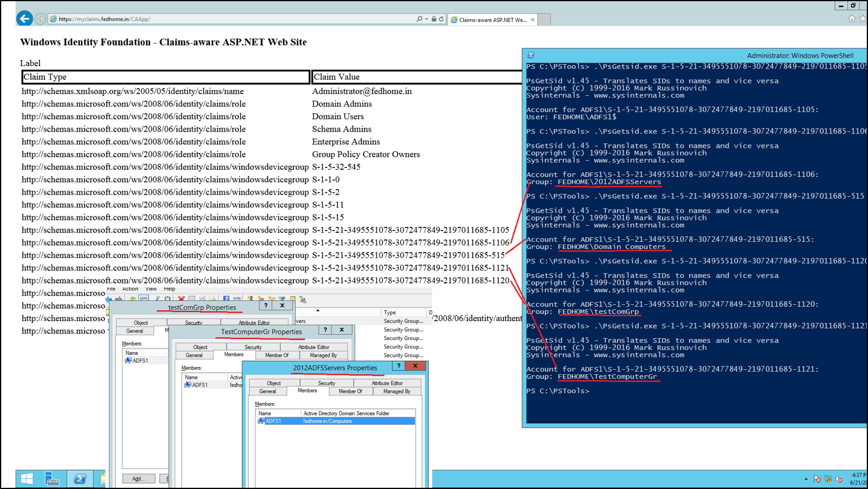Screen dimensions: 868x489
Task: Click the blue Help toolbar icon in AD console
Action: coord(225,299)
